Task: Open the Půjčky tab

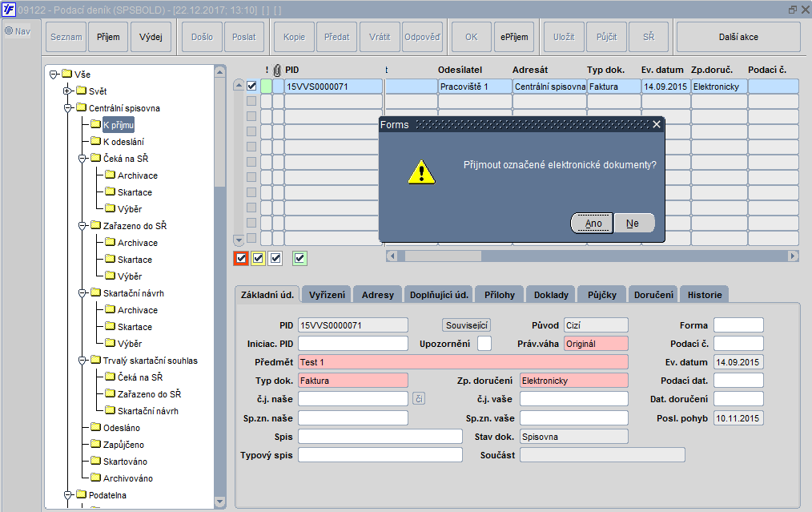Action: coord(601,294)
